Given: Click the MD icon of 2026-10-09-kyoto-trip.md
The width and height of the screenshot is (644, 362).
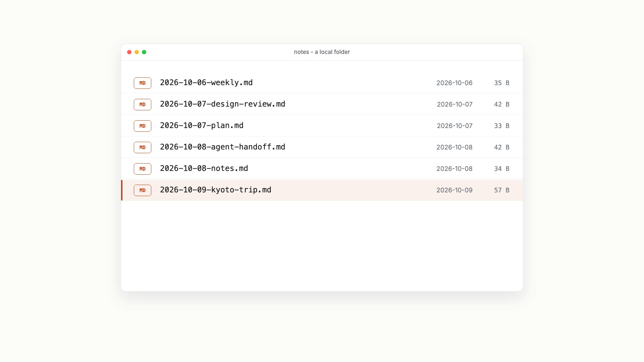Looking at the screenshot, I should click(x=143, y=190).
